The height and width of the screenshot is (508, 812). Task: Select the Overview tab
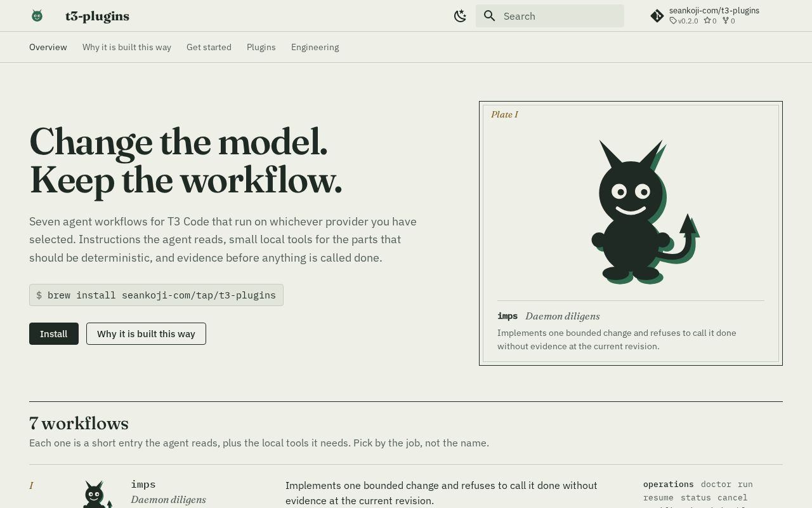tap(48, 47)
